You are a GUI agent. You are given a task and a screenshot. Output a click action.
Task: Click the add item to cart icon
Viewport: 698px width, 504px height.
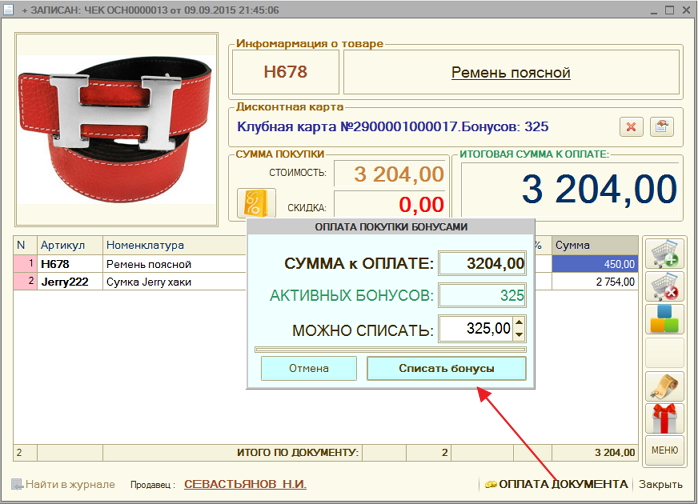click(x=664, y=253)
